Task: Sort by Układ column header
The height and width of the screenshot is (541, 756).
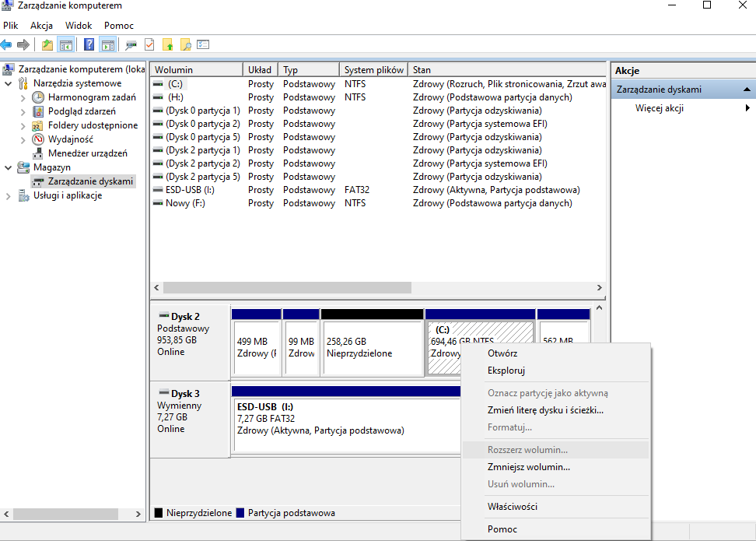Action: tap(261, 70)
